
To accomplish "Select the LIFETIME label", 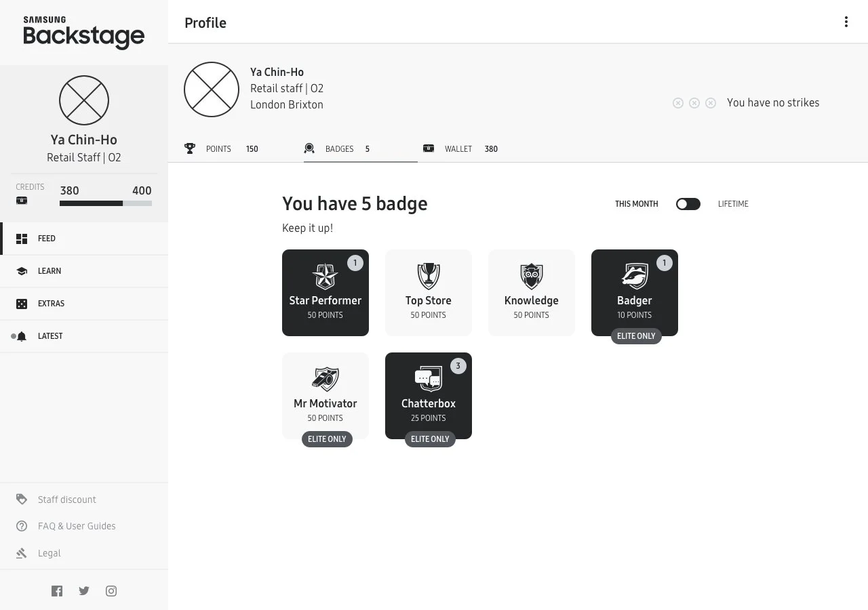I will click(733, 204).
